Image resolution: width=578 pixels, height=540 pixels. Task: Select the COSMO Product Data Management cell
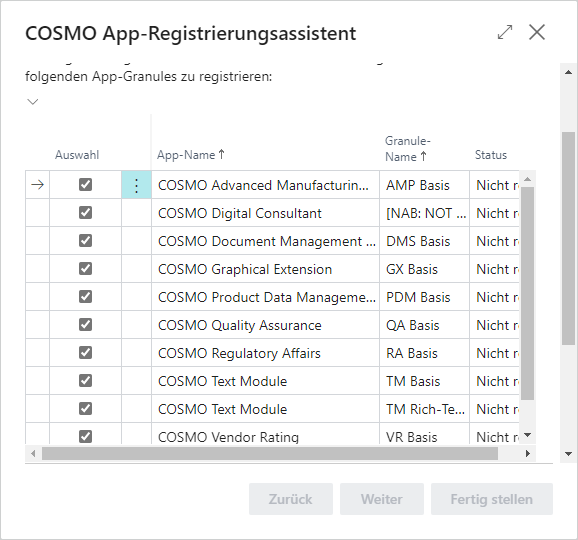pyautogui.click(x=265, y=297)
